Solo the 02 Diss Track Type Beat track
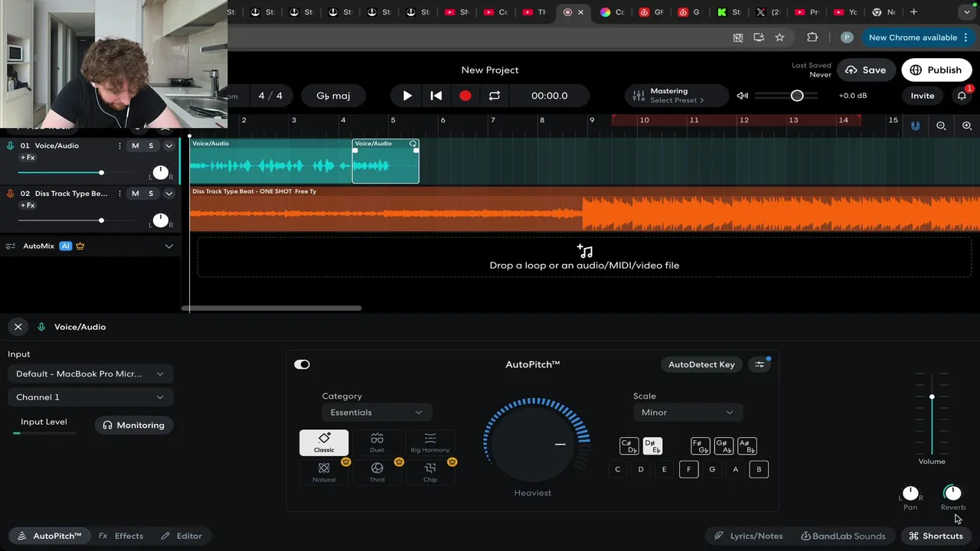 (151, 194)
